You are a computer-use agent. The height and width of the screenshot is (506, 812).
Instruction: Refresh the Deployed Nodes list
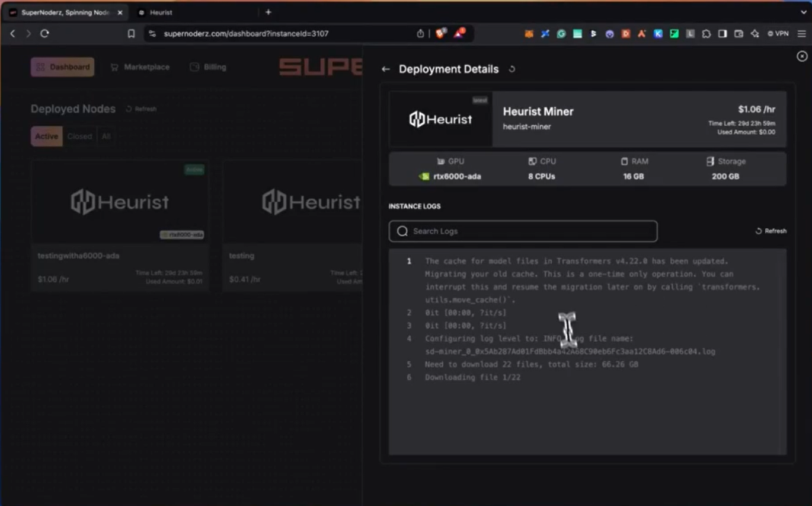pos(141,109)
